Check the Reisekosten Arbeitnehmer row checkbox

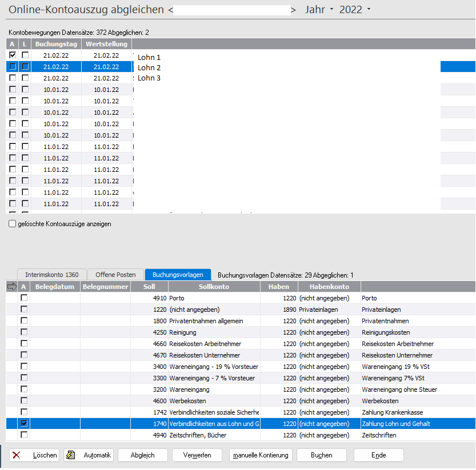coord(24,343)
